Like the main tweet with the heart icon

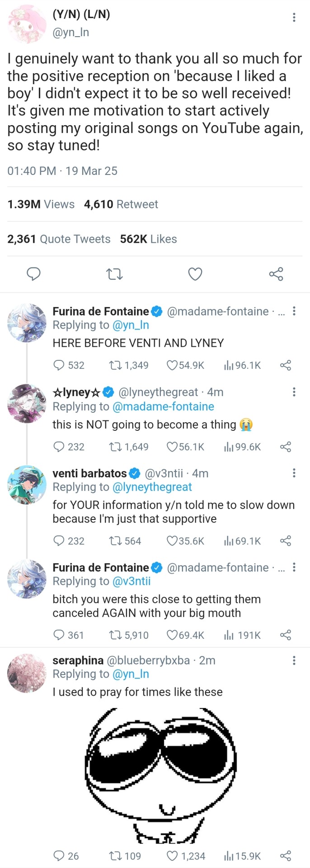195,274
